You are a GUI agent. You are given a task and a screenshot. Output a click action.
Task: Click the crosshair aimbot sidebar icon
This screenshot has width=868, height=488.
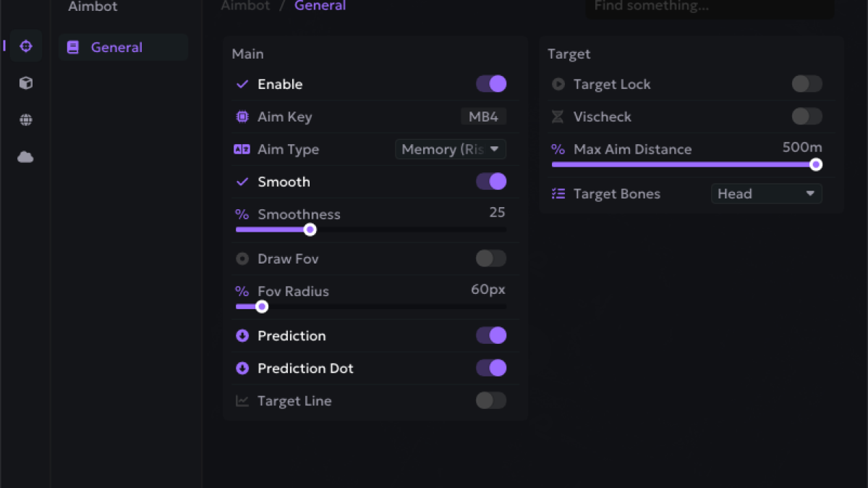click(26, 46)
